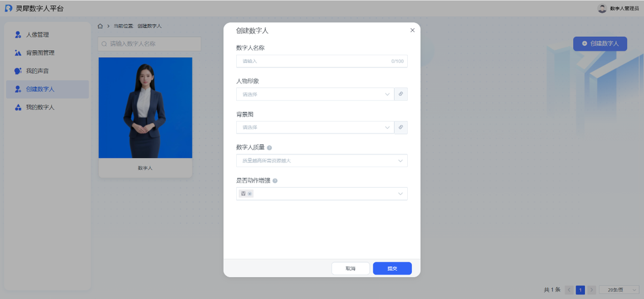This screenshot has height=299, width=644.
Task: Click the link icon beside 背景图 dropdown
Action: pyautogui.click(x=401, y=127)
